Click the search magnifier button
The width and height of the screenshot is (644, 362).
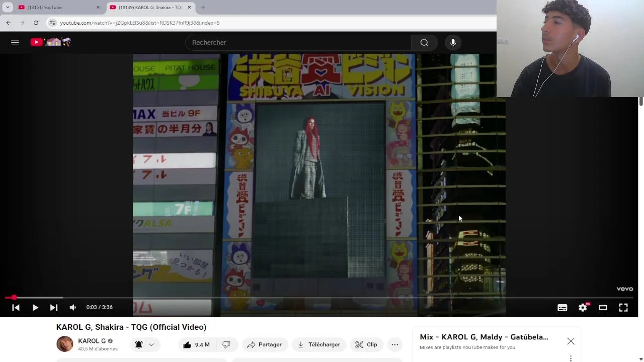pyautogui.click(x=424, y=43)
